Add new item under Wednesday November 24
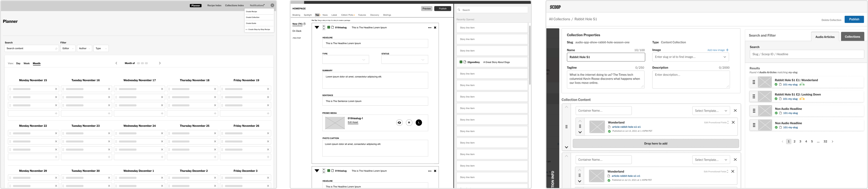868x189 pixels. point(162,157)
